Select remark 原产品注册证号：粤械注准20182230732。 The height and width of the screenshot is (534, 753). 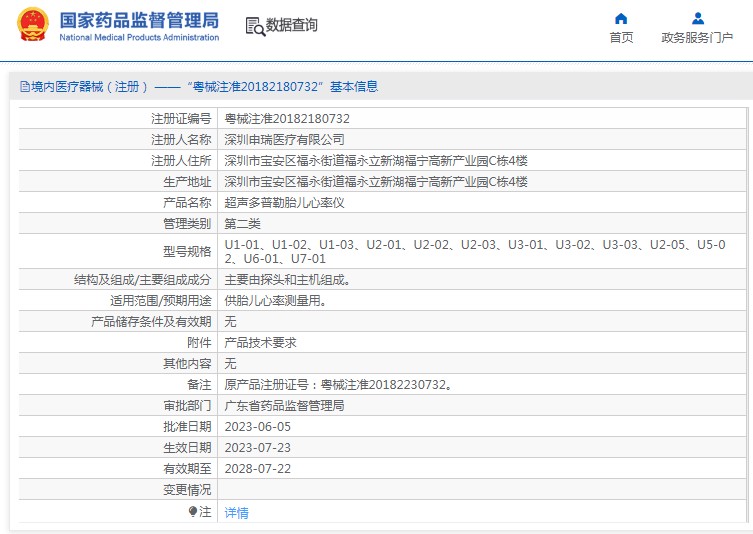pos(339,385)
